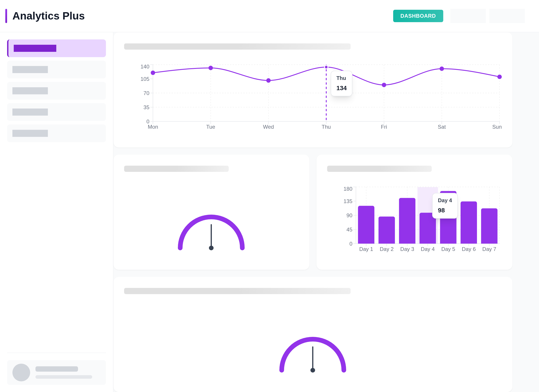Click the Wed data point on line chart
Viewport: 539px width, 392px height.
(268, 80)
